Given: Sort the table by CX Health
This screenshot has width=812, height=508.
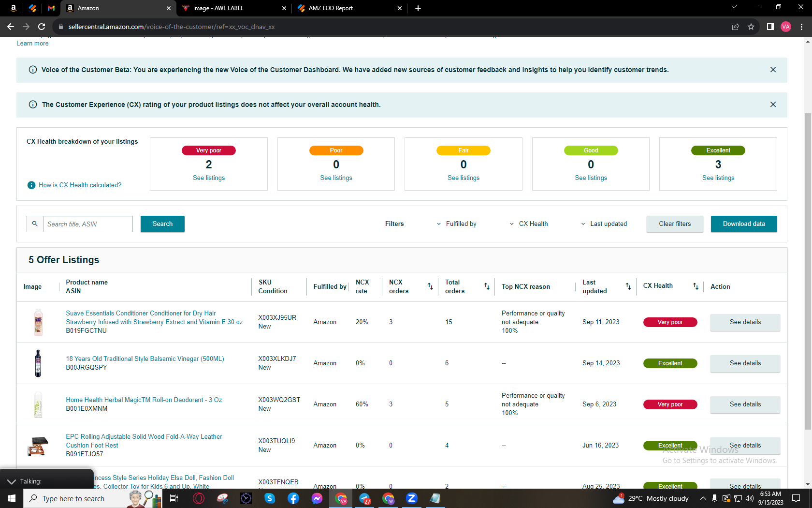Looking at the screenshot, I should 696,286.
